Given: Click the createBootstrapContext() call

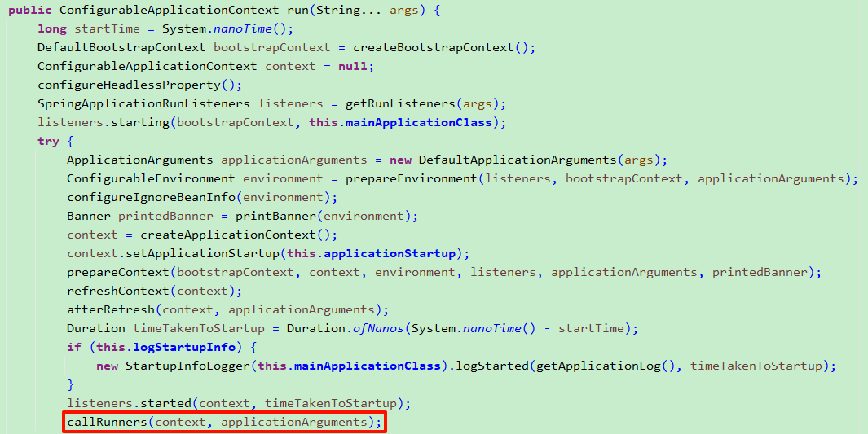Looking at the screenshot, I should tap(441, 47).
